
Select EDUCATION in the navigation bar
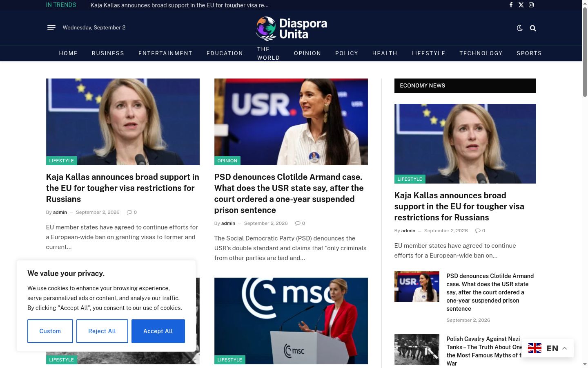click(225, 53)
